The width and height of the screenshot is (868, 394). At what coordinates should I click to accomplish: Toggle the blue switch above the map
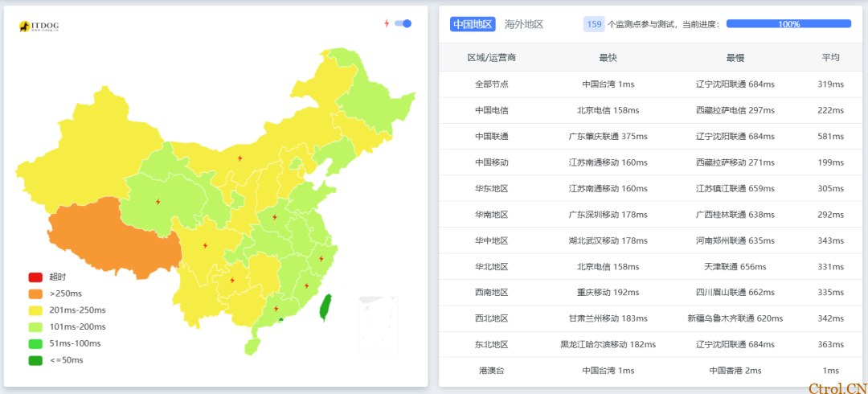[403, 23]
